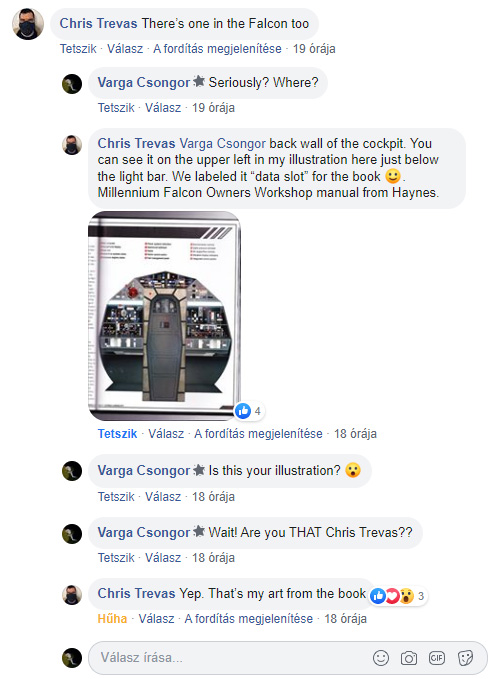Open mentioned Varga Csongor link in Chris's comment
The height and width of the screenshot is (679, 497).
[x=223, y=143]
